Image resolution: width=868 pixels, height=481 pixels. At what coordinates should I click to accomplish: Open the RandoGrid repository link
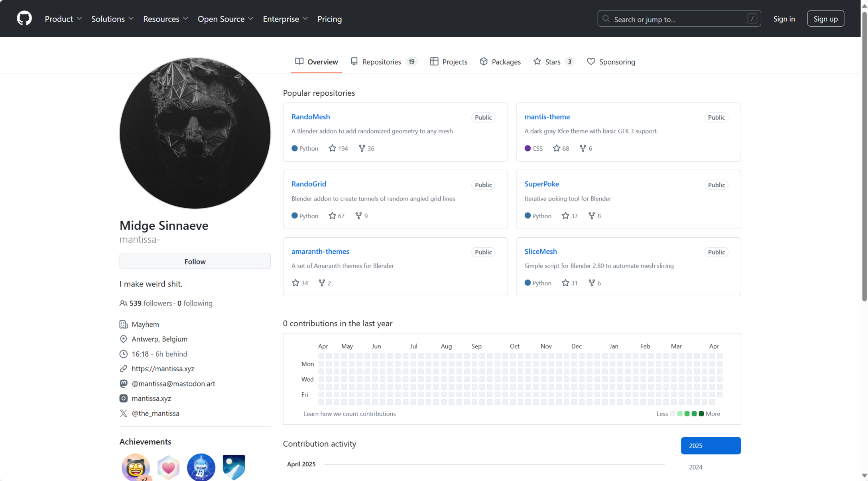[x=309, y=184]
